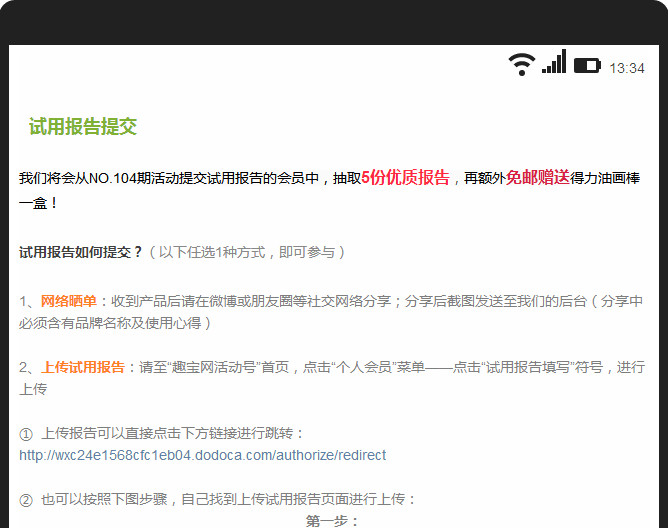This screenshot has width=668, height=528.
Task: Click the line 也可以按照下图步骤
Action: point(104,499)
